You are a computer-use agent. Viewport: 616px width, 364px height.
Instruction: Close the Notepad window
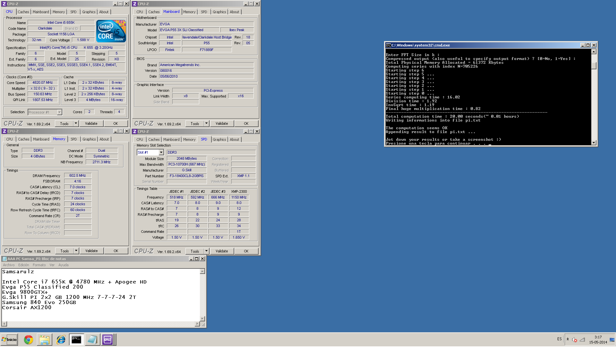202,259
